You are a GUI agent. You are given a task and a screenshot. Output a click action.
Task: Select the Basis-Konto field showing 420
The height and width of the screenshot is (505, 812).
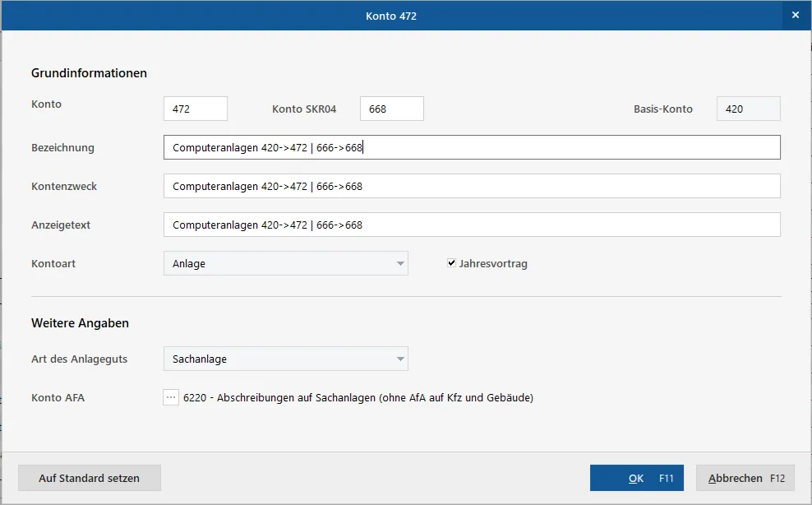point(748,109)
